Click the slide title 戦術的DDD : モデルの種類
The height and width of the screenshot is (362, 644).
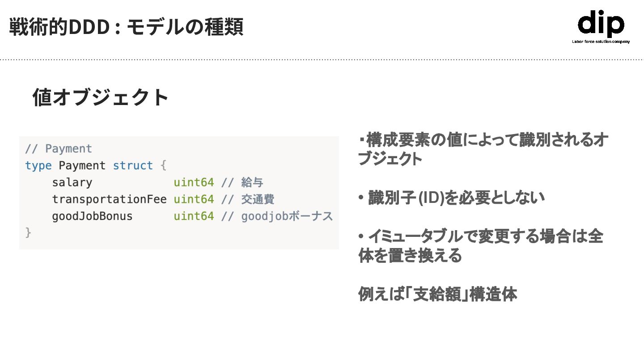(x=126, y=27)
